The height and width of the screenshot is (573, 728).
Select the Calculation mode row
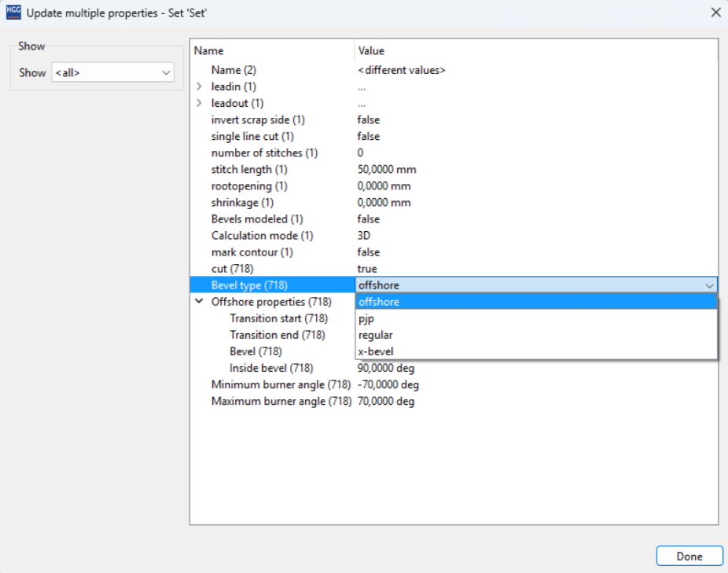(x=262, y=236)
